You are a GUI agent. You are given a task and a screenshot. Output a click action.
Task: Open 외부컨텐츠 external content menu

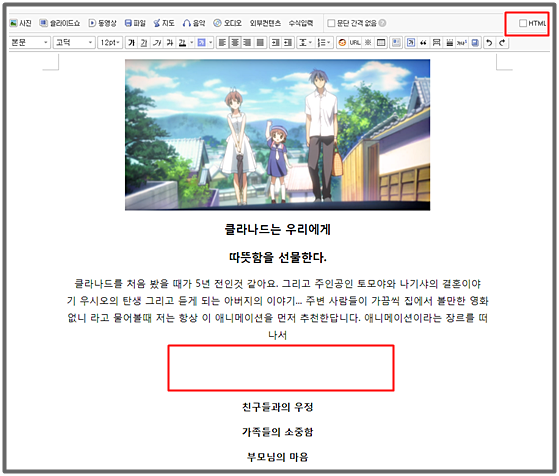(x=265, y=23)
